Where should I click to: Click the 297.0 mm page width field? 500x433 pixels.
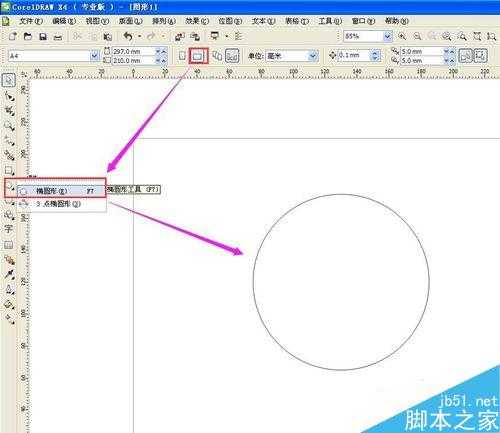[x=134, y=51]
